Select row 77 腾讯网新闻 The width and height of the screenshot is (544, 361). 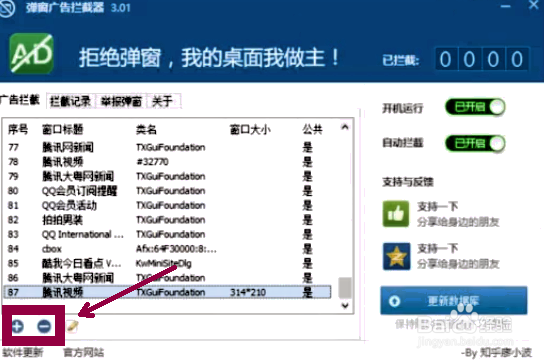pyautogui.click(x=168, y=147)
